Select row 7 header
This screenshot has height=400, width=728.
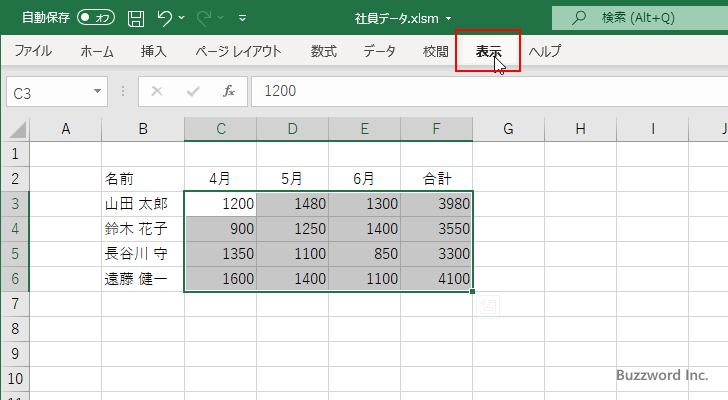pos(15,304)
